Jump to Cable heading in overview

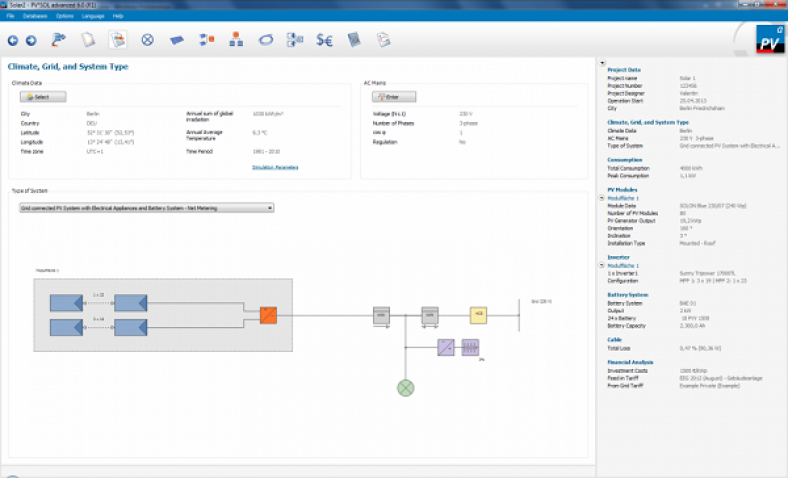pyautogui.click(x=614, y=340)
